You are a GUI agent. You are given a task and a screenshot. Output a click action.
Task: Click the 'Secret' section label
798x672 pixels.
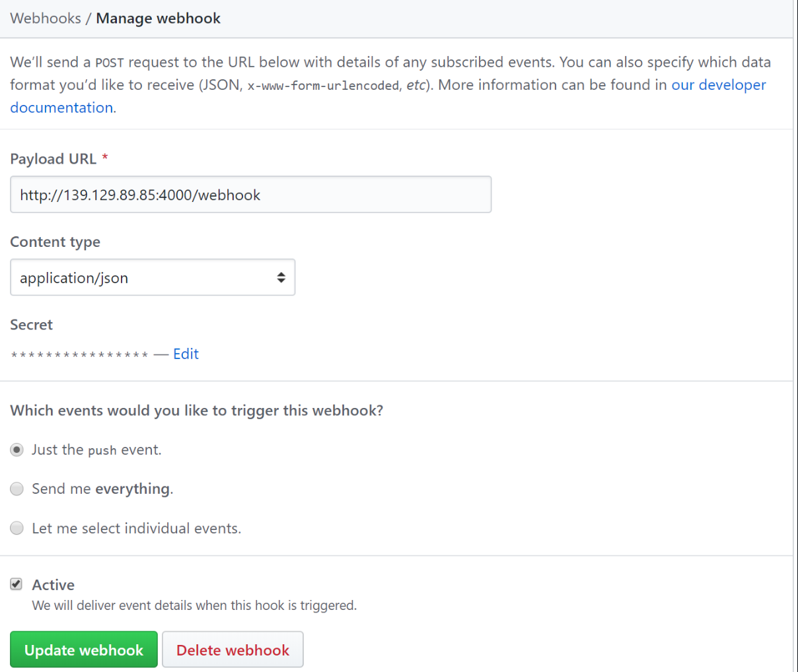(x=31, y=325)
